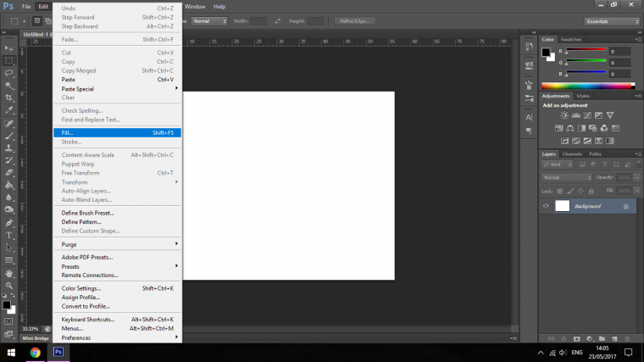
Task: Delete layer using trash icon
Action: (x=627, y=338)
